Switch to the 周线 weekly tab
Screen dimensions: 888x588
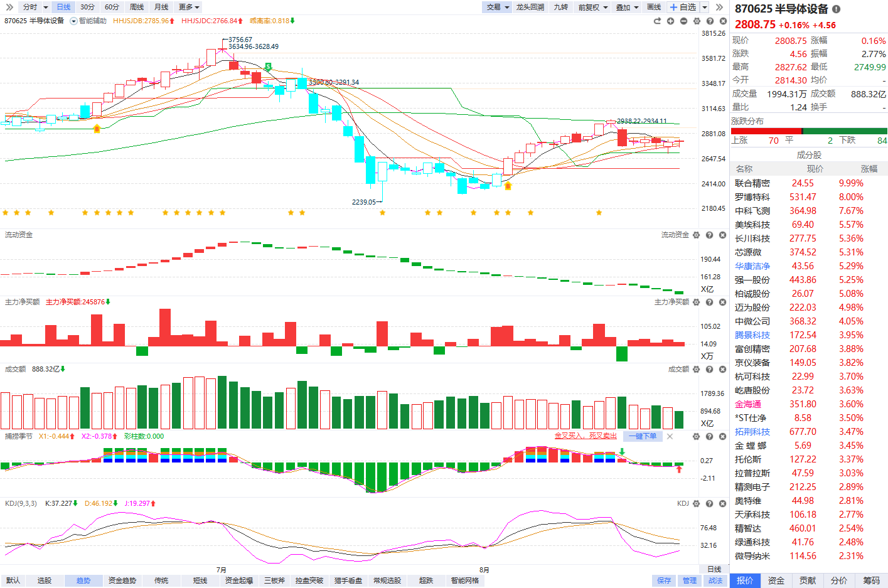[x=137, y=7]
